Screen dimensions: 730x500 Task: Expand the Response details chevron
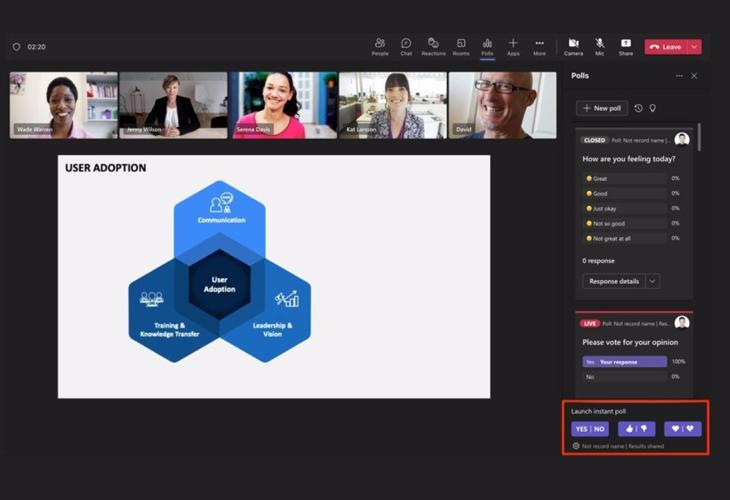click(653, 281)
